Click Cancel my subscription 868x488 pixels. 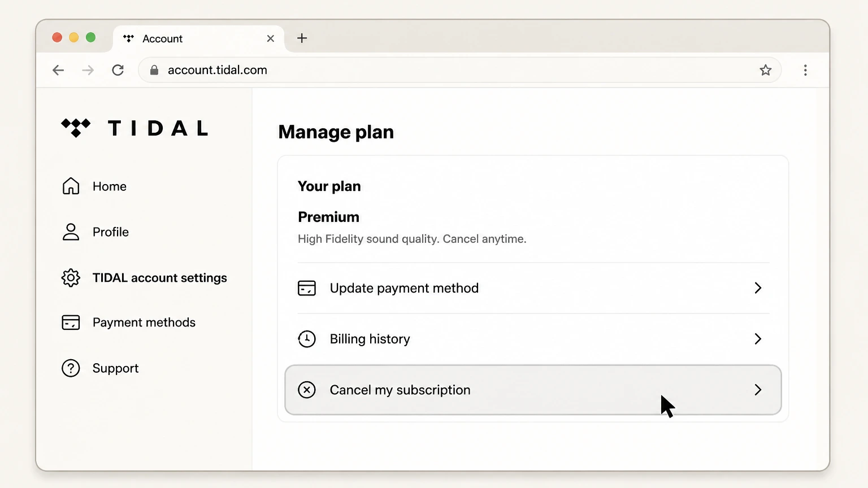[x=533, y=390]
